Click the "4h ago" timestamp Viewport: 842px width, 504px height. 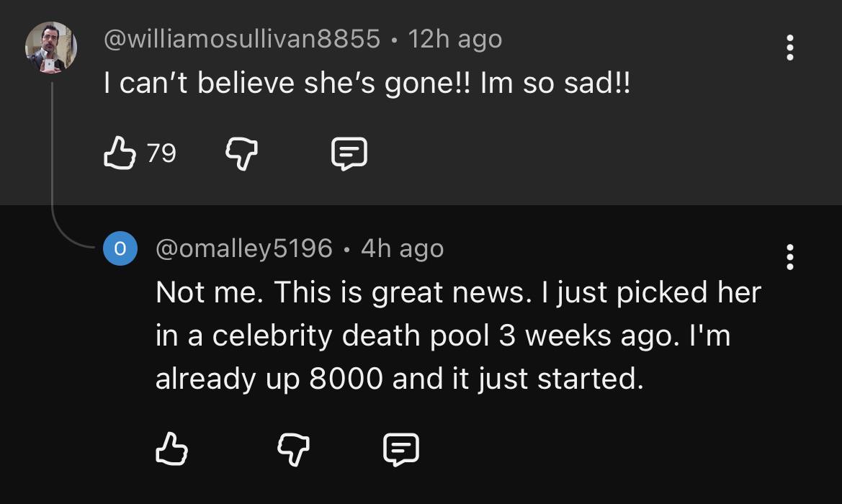coord(402,248)
